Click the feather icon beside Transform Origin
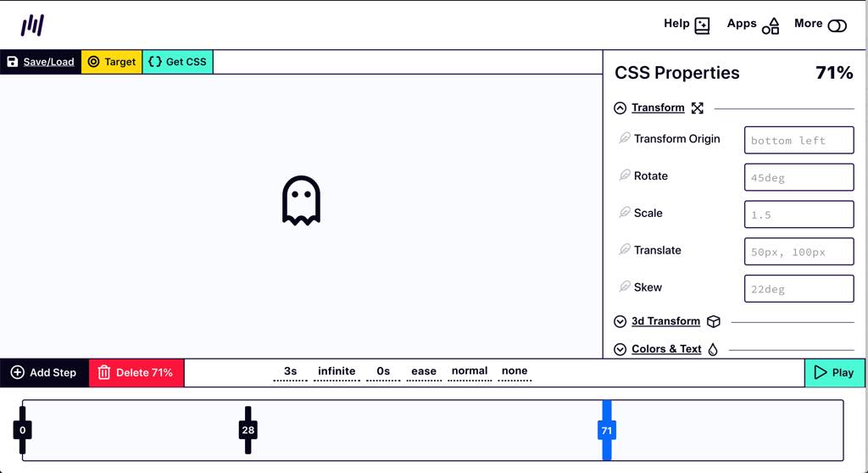Image resolution: width=868 pixels, height=473 pixels. click(x=625, y=138)
